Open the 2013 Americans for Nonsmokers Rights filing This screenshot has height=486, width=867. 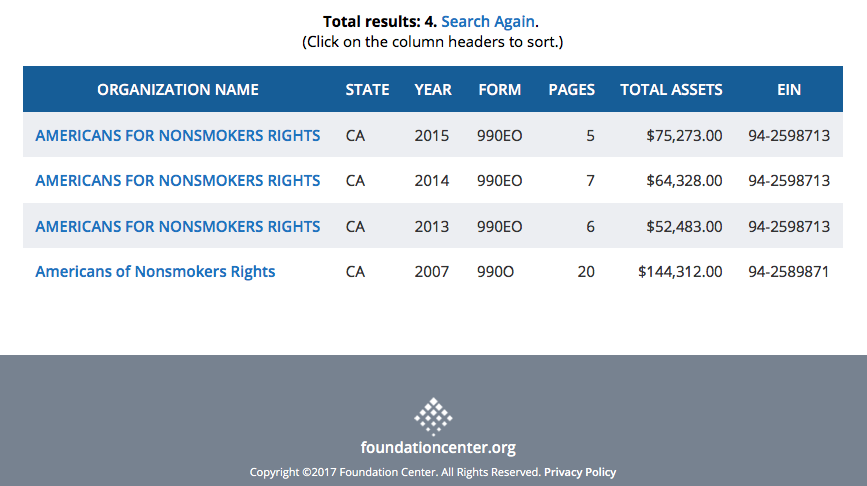point(178,227)
